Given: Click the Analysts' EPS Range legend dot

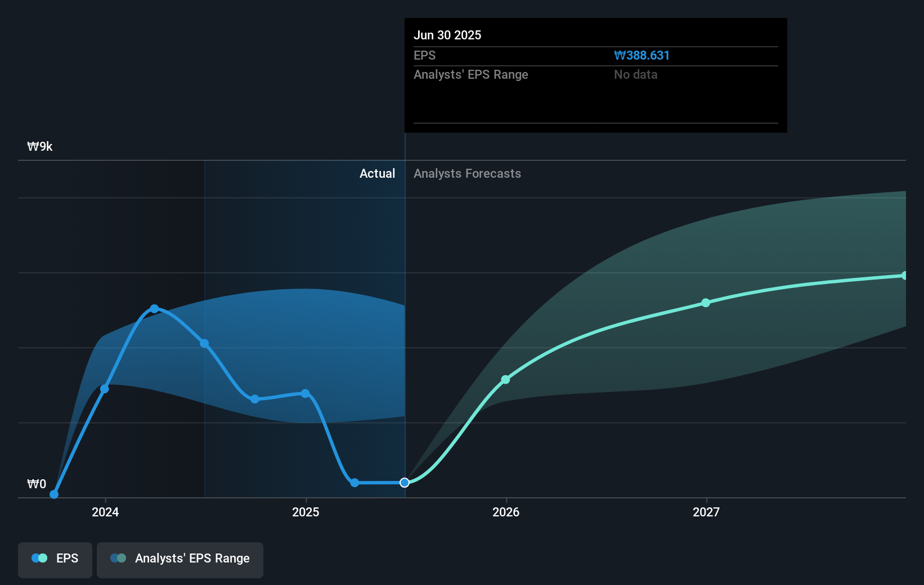Looking at the screenshot, I should pos(118,558).
